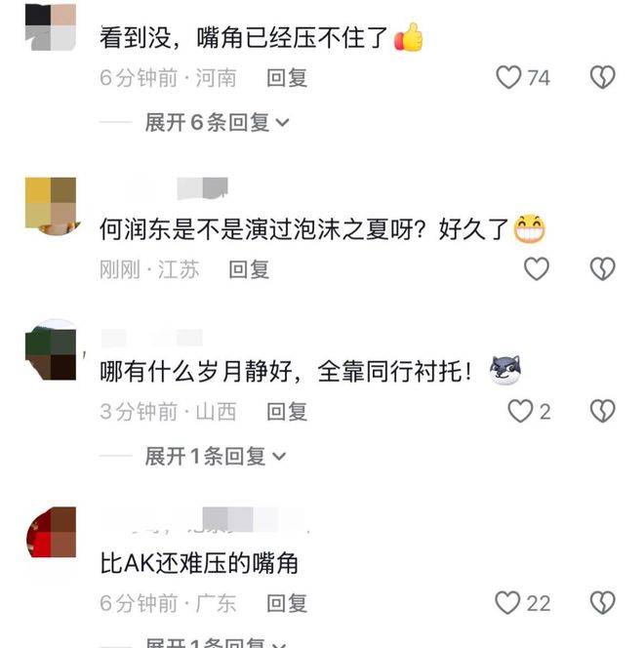The width and height of the screenshot is (644, 648).
Task: Dislike the 江苏 comment via broken heart
Action: (603, 268)
